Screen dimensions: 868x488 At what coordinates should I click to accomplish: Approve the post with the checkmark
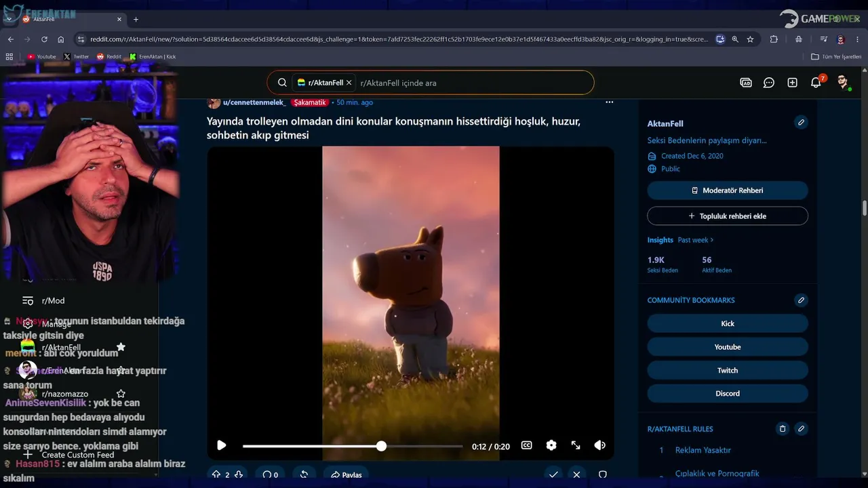(553, 474)
